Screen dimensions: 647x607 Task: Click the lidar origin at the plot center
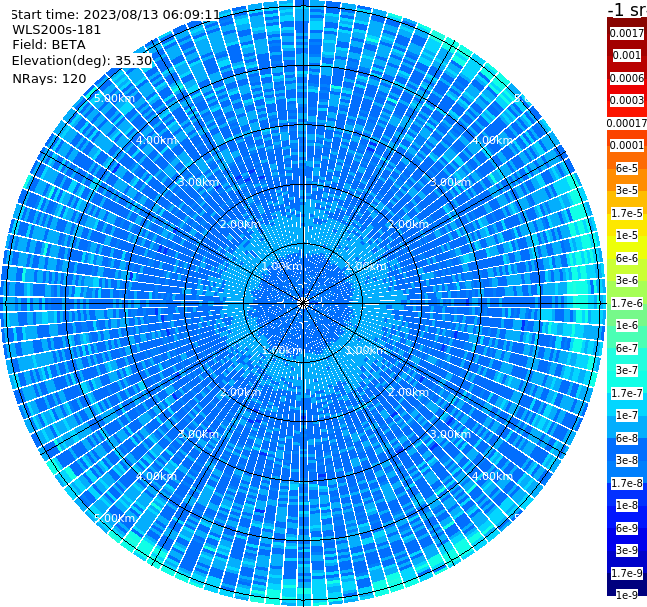tap(303, 303)
